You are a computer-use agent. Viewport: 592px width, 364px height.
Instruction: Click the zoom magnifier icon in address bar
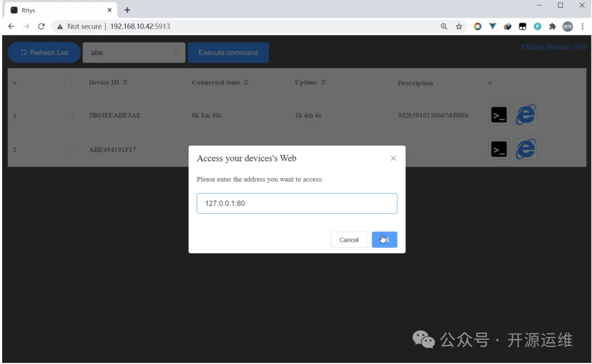[444, 26]
